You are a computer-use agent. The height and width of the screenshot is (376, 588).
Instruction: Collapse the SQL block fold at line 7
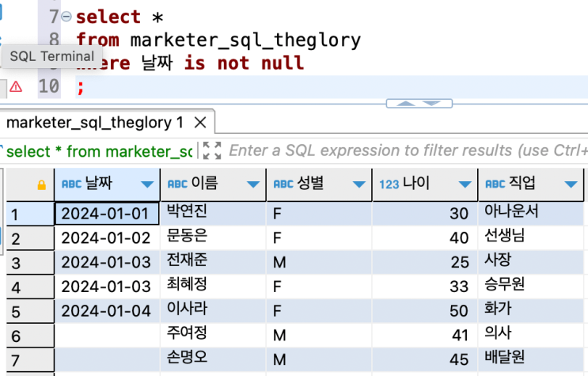click(66, 17)
